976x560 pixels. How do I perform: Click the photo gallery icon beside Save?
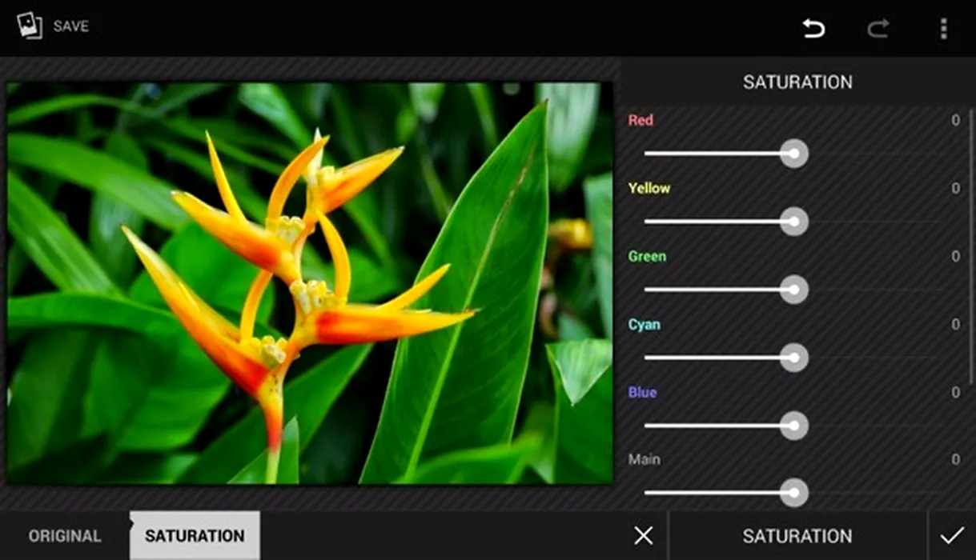[29, 26]
